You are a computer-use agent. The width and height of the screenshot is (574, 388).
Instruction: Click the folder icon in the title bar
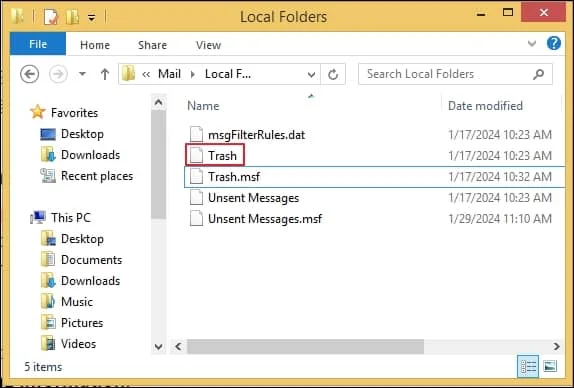point(18,16)
